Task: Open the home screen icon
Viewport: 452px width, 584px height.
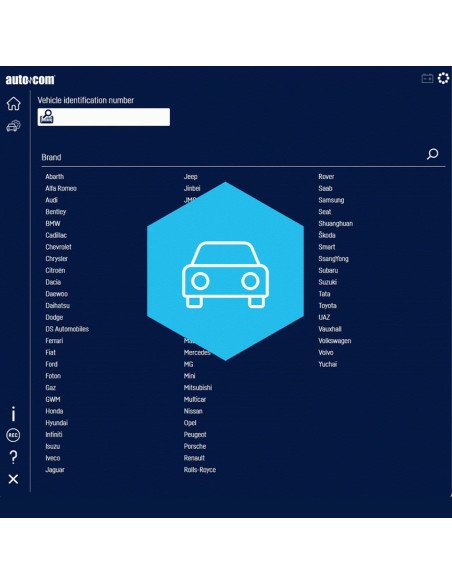Action: point(13,104)
